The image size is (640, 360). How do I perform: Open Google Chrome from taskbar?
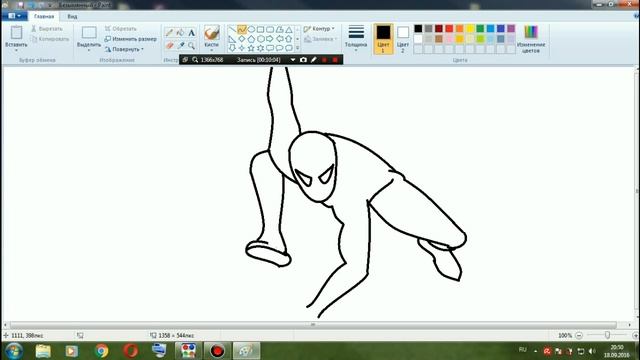pos(101,351)
